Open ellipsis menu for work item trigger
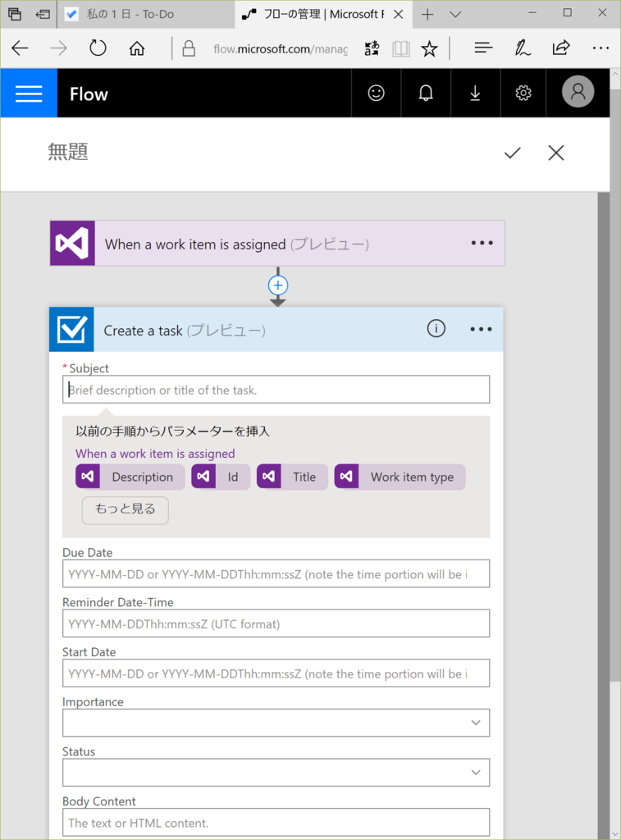This screenshot has width=621, height=840. [482, 243]
